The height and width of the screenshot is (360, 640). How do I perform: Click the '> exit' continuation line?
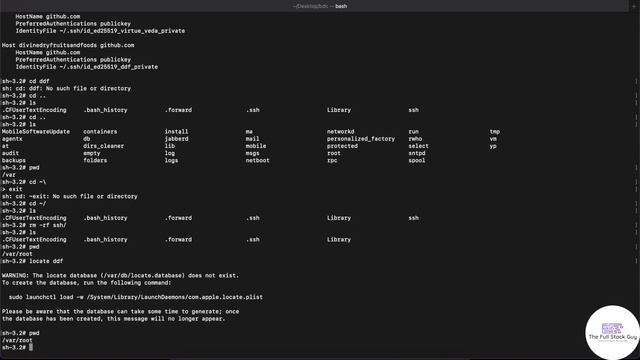coord(12,189)
